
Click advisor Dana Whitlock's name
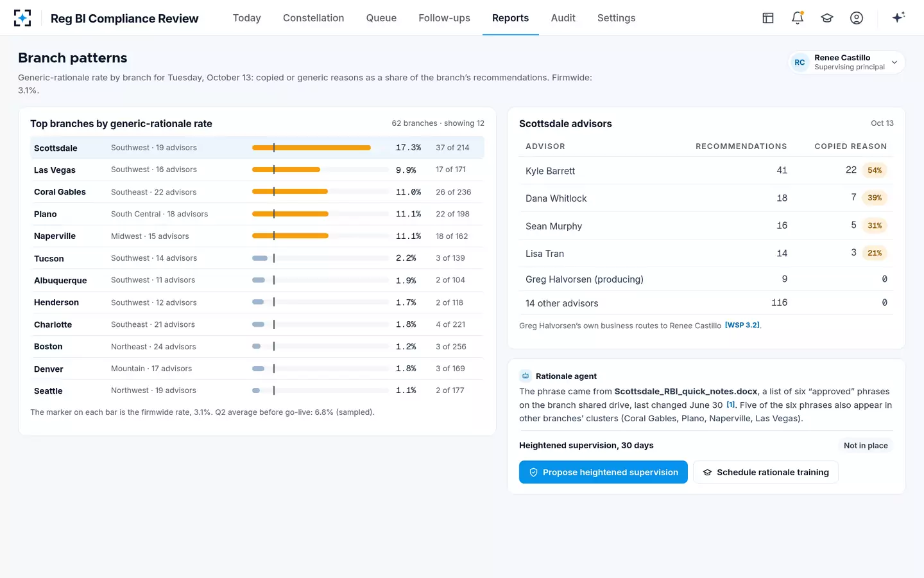pyautogui.click(x=556, y=198)
